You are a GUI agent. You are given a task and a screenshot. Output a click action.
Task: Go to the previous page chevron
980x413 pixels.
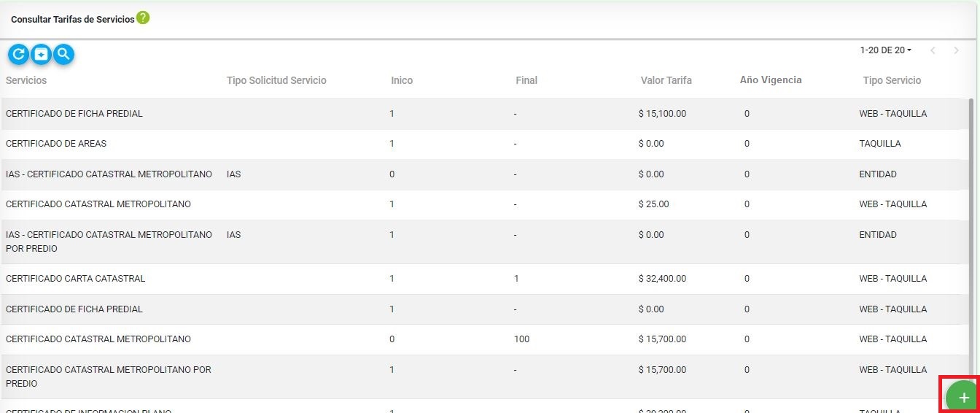pos(933,50)
